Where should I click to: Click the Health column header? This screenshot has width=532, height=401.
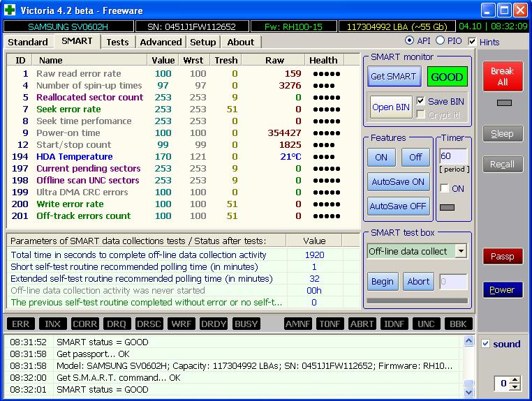(x=324, y=61)
